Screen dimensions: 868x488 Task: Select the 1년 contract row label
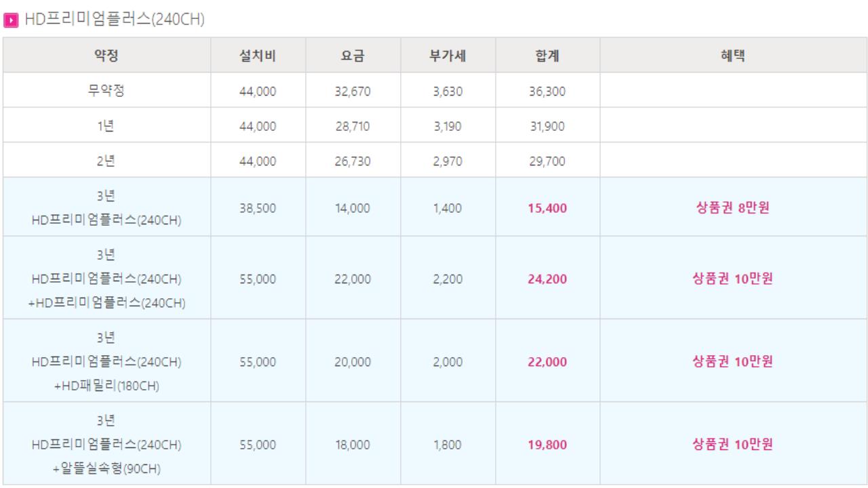click(106, 125)
